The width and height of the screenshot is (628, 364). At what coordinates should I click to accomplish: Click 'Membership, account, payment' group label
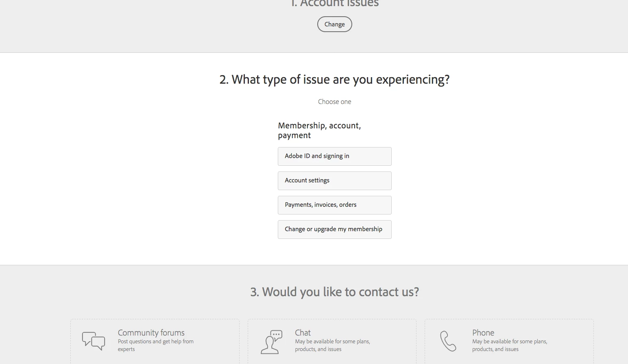click(319, 130)
